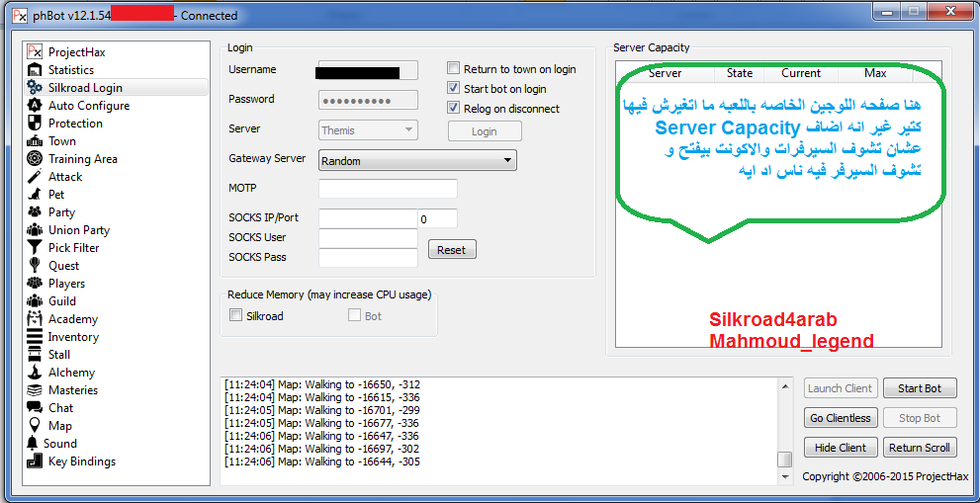Open the Attack sword icon
The width and height of the screenshot is (980, 503).
pyautogui.click(x=35, y=177)
